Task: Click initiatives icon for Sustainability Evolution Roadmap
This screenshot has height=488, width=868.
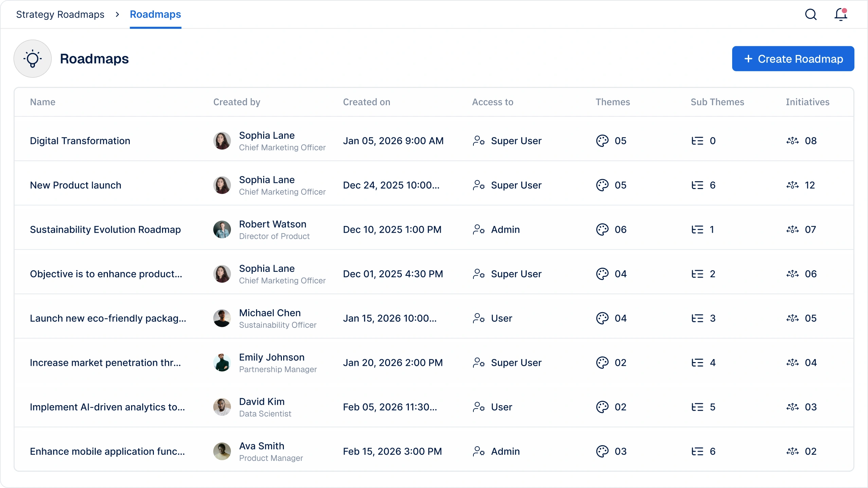Action: click(x=792, y=230)
